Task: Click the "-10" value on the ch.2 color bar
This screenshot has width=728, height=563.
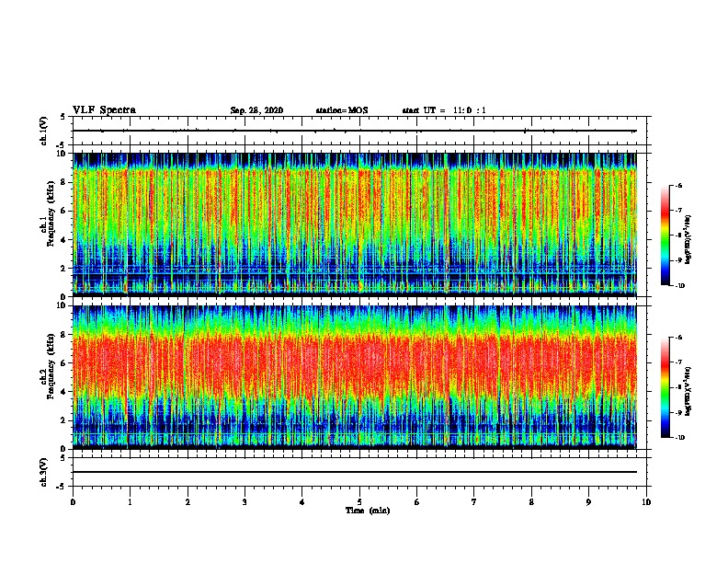Action: (x=680, y=438)
